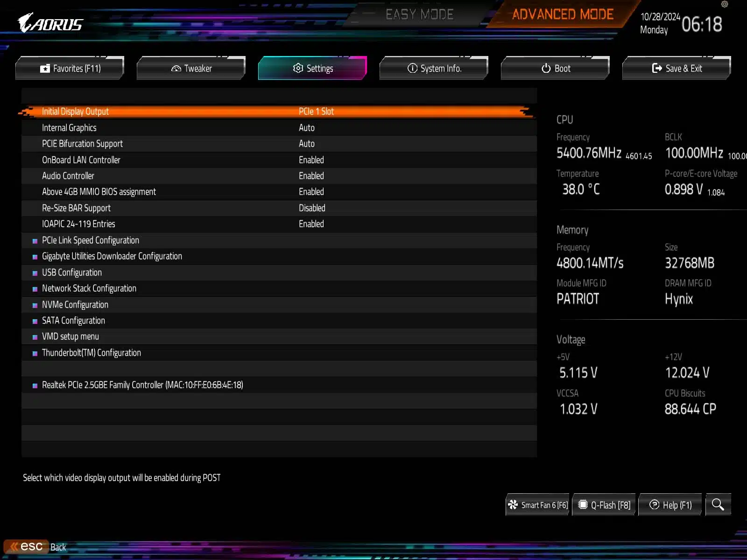Select Above 4GB MMIO BIOS assignment
The image size is (747, 560).
(99, 192)
